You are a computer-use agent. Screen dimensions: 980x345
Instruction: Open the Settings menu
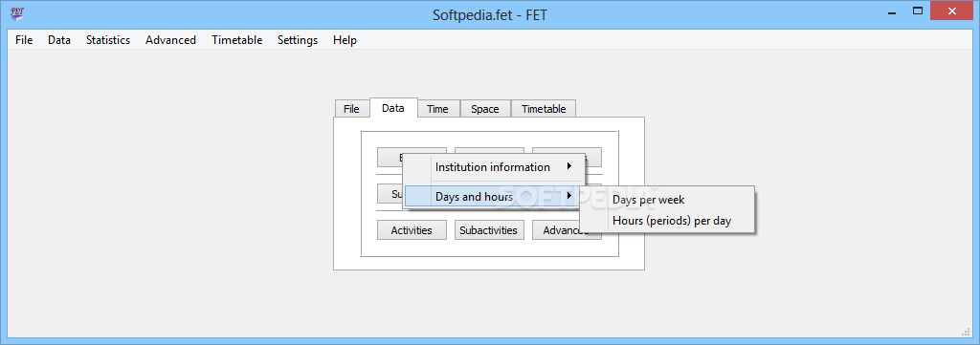pyautogui.click(x=298, y=40)
